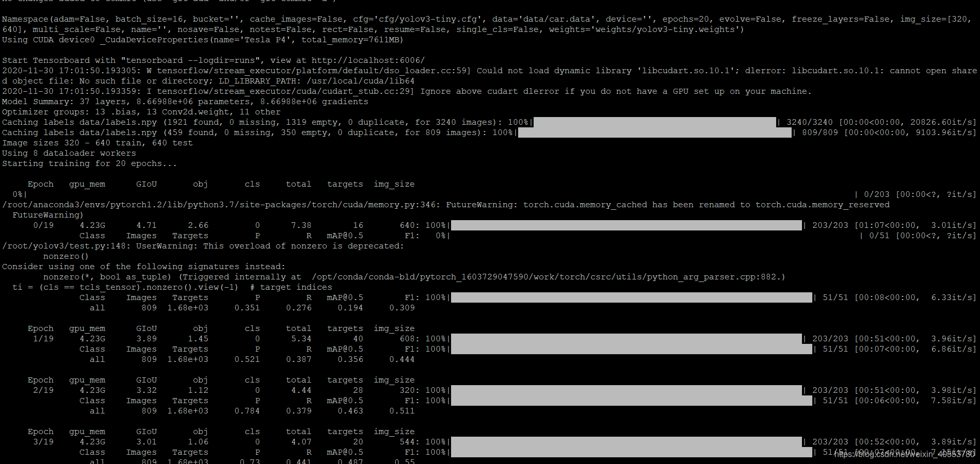Click the 809/809 label caching progress bar
Screen dimensions: 980x464
[x=655, y=132]
